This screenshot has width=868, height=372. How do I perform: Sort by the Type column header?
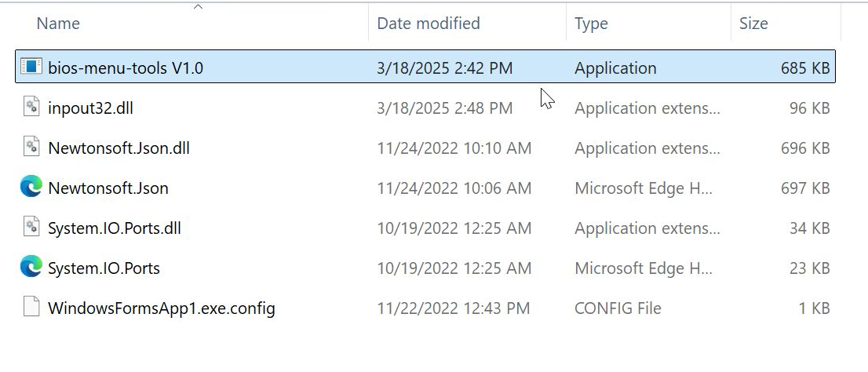coord(591,24)
